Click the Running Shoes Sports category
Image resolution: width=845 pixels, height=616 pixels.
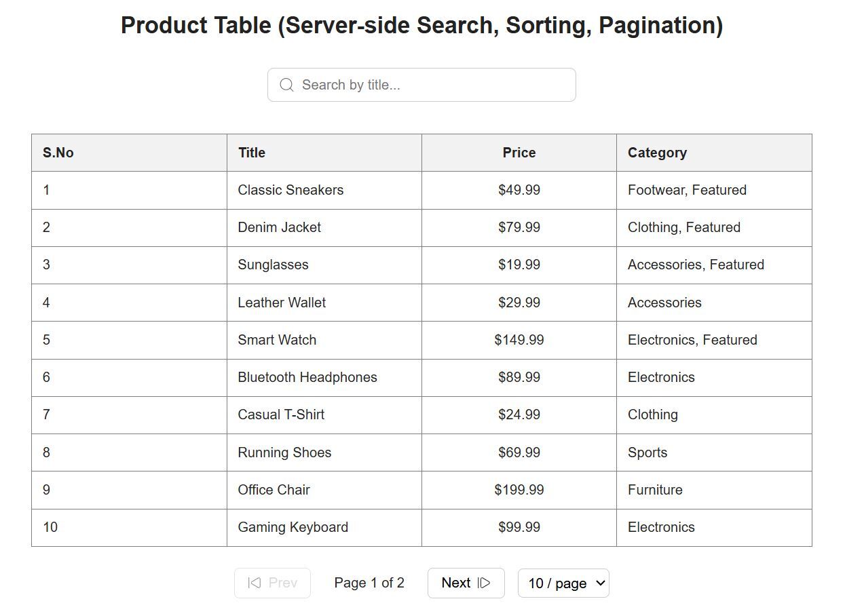point(647,453)
